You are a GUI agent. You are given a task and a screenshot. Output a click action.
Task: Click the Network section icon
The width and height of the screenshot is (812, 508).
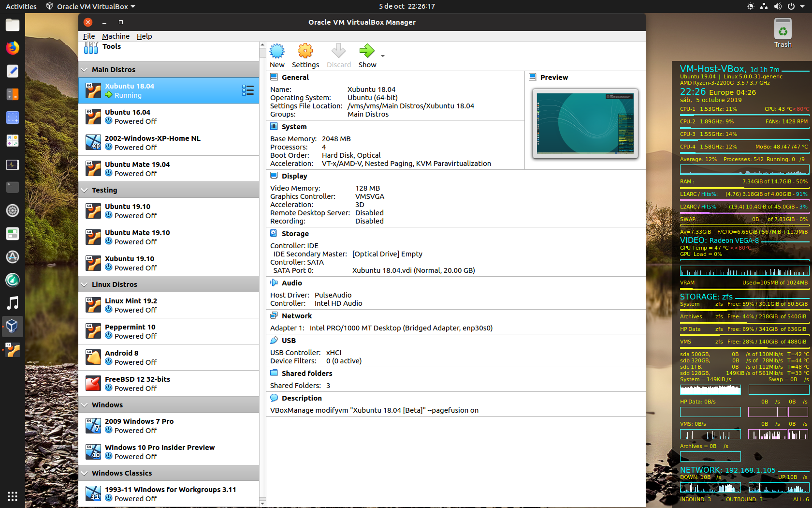click(274, 315)
